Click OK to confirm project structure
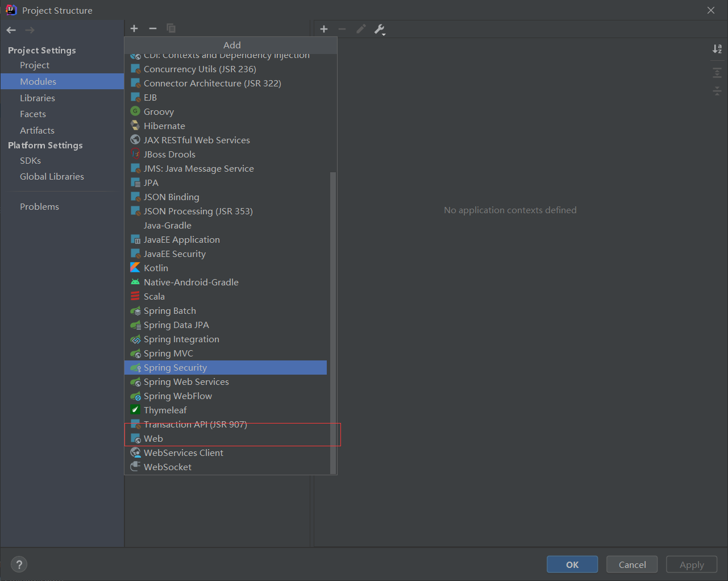This screenshot has width=728, height=581. coord(572,565)
